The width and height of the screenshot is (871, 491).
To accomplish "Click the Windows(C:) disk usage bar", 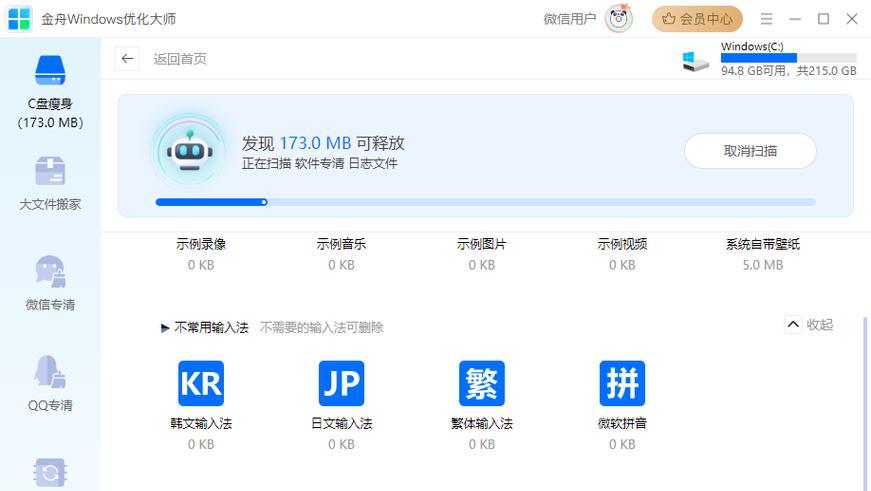I will point(788,58).
